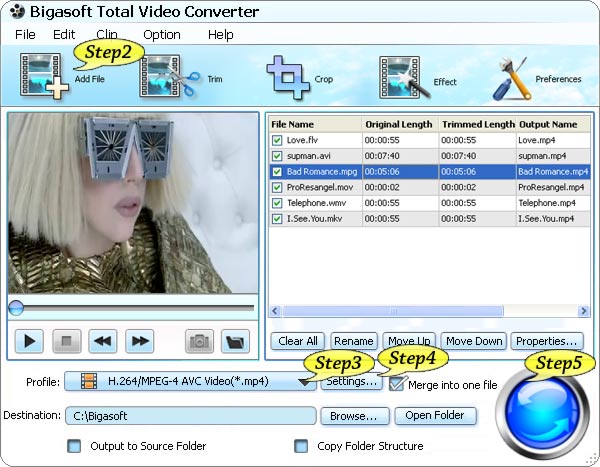Viewport: 600px width, 467px height.
Task: Open the Edit menu
Action: tap(64, 34)
